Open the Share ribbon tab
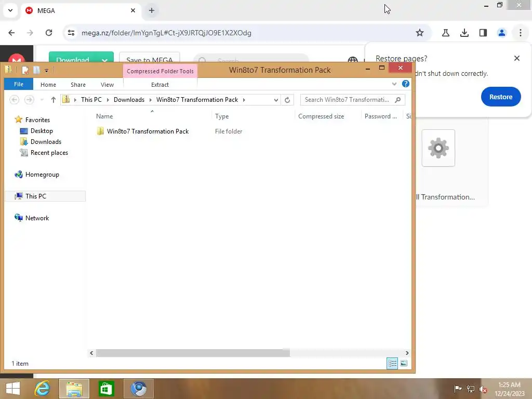 coord(78,85)
